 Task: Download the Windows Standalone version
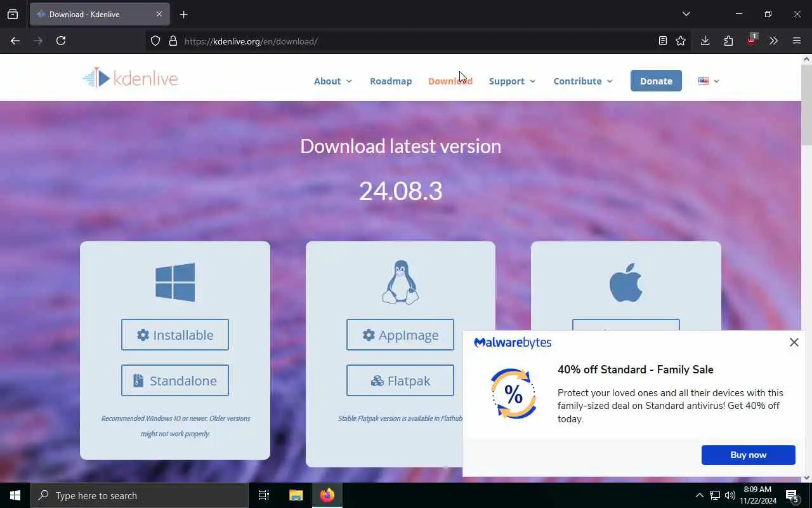pos(175,380)
